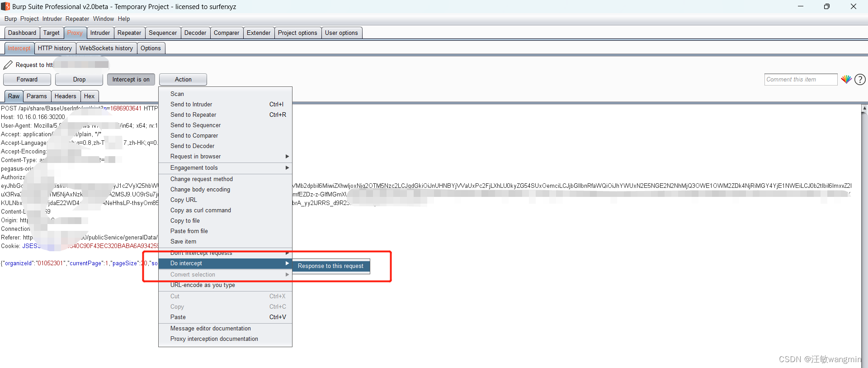Expand Don't intercept requests submenu
This screenshot has width=868, height=368.
225,253
